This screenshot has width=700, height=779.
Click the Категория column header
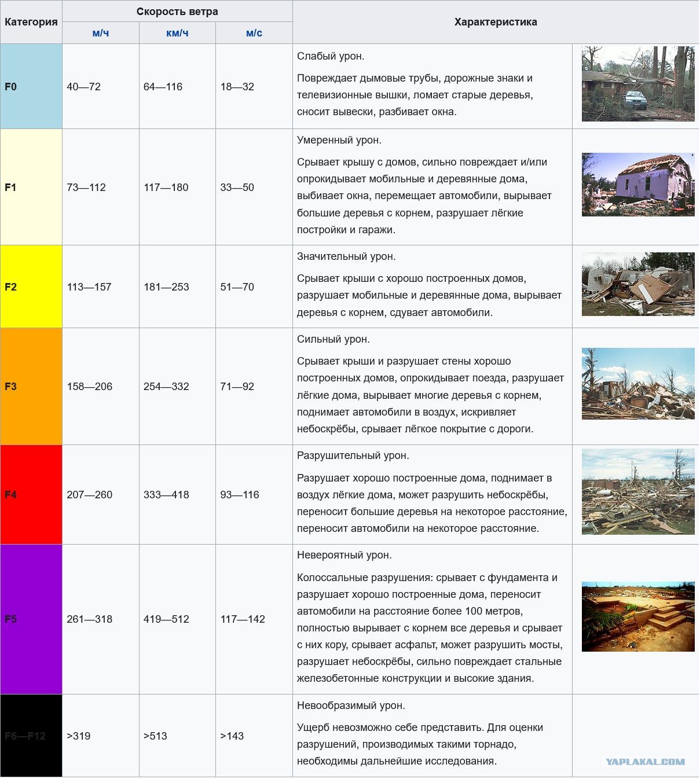click(x=31, y=22)
